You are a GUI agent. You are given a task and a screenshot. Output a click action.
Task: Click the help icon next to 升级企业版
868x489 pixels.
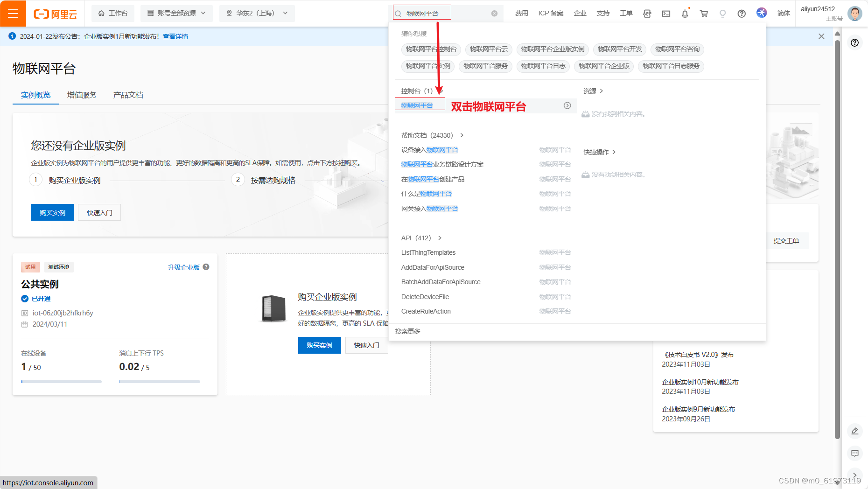tap(206, 267)
